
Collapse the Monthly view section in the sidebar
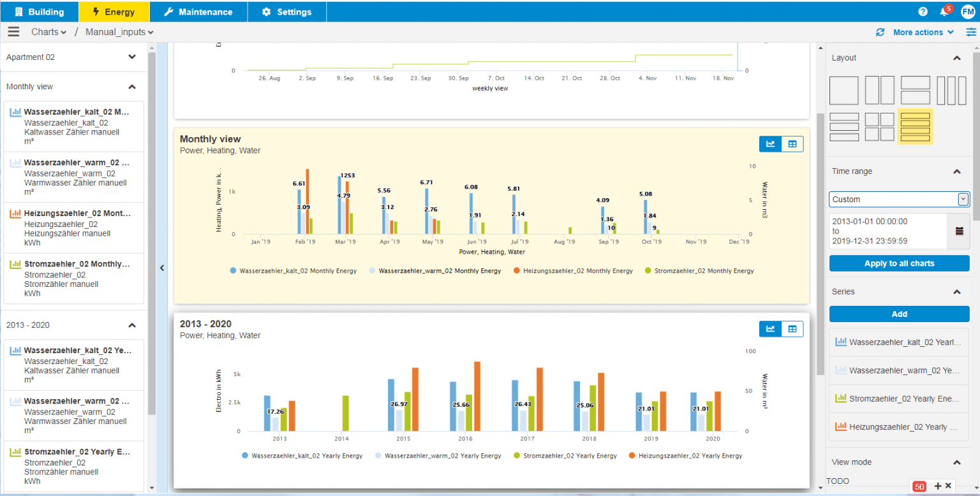tap(132, 86)
